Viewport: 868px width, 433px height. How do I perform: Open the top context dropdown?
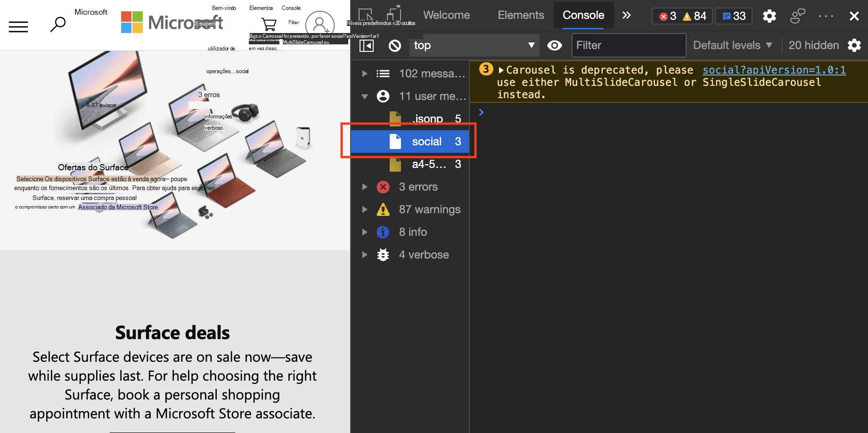pyautogui.click(x=474, y=45)
